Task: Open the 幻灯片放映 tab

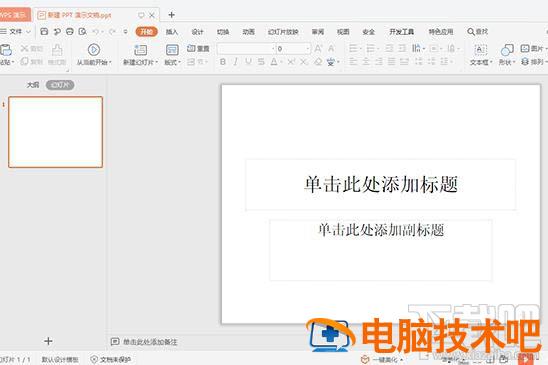Action: (x=283, y=32)
